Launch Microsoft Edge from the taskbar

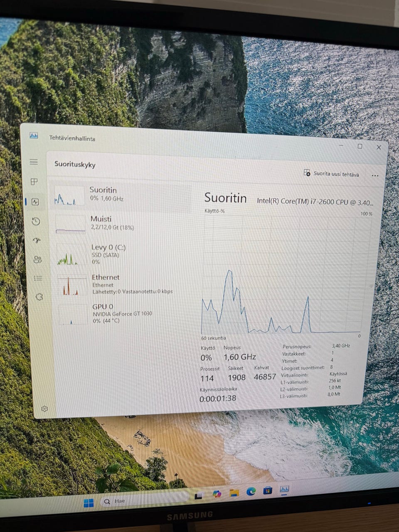(x=251, y=492)
